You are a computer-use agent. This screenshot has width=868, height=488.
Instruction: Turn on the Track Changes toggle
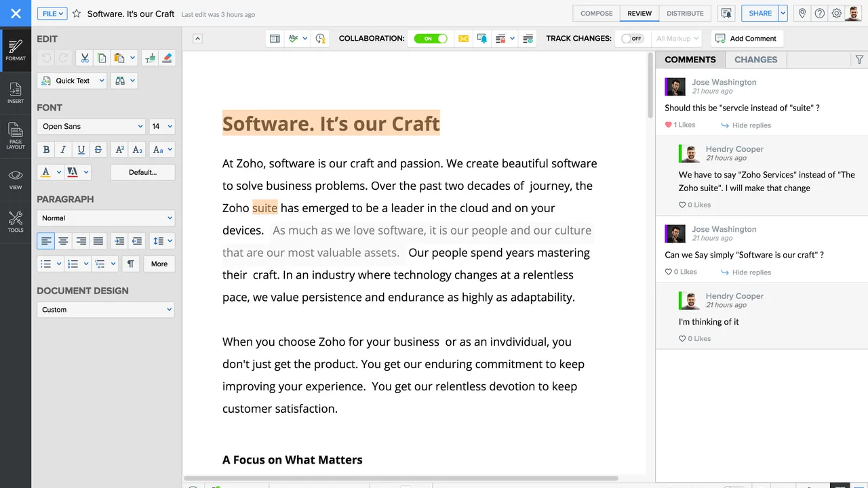click(632, 39)
